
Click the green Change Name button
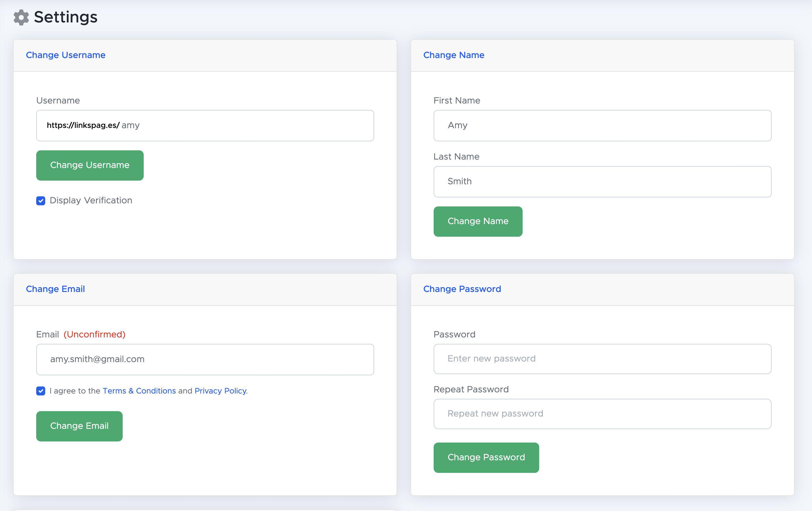tap(478, 221)
